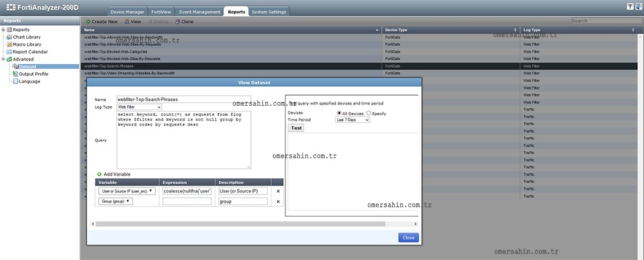This screenshot has height=260, width=644.
Task: Switch to the System Settings tab
Action: click(269, 12)
